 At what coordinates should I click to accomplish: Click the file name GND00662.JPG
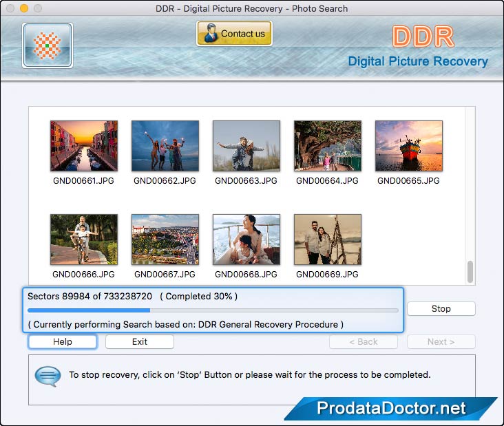pyautogui.click(x=165, y=181)
